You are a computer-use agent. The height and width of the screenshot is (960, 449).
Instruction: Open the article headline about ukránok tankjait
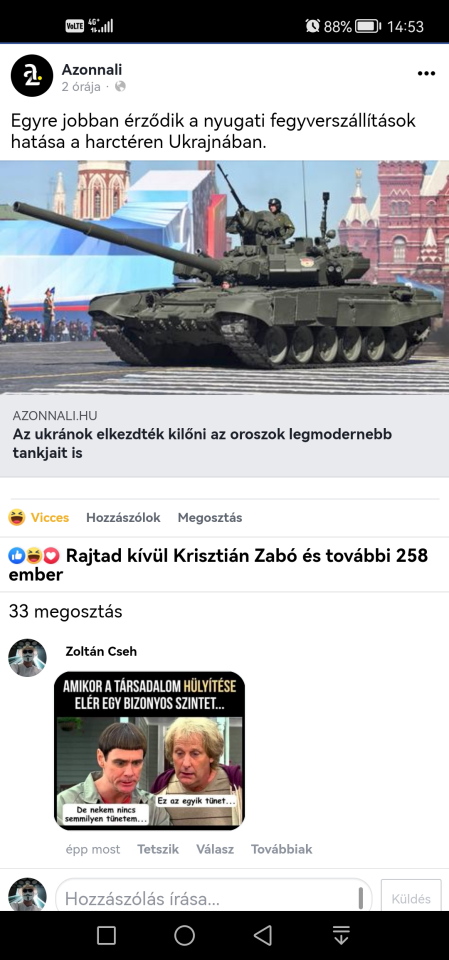point(202,443)
